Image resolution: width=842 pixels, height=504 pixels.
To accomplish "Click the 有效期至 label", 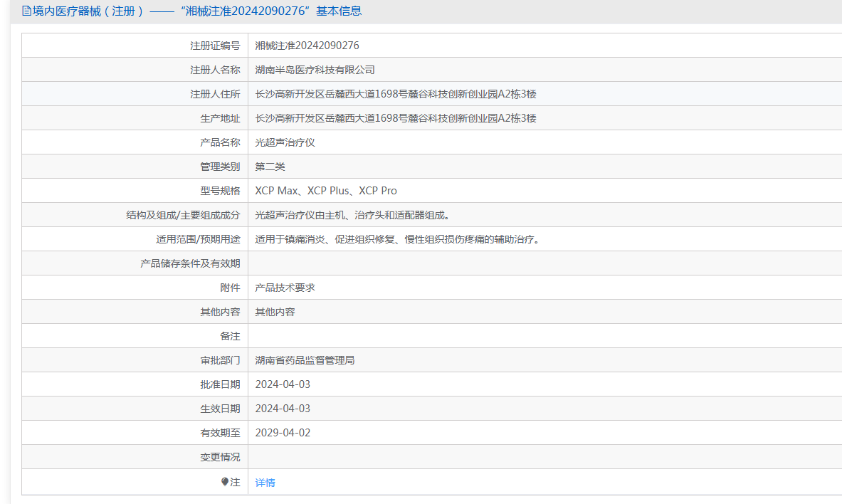I will (220, 433).
